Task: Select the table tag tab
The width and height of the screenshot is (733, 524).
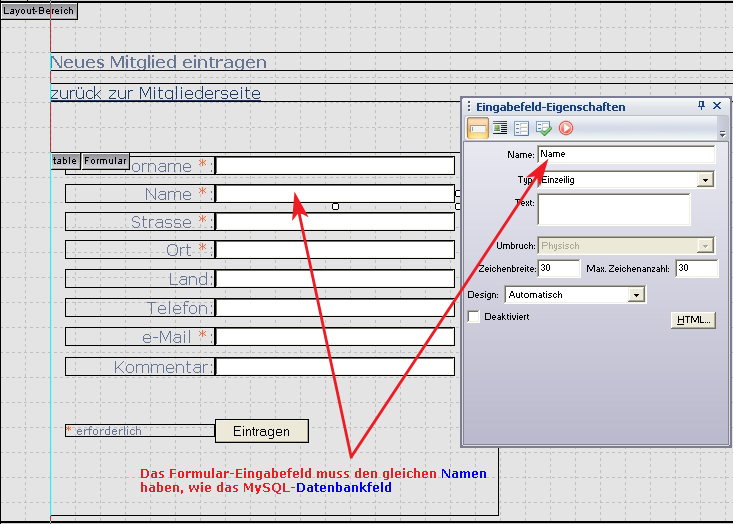Action: [65, 161]
